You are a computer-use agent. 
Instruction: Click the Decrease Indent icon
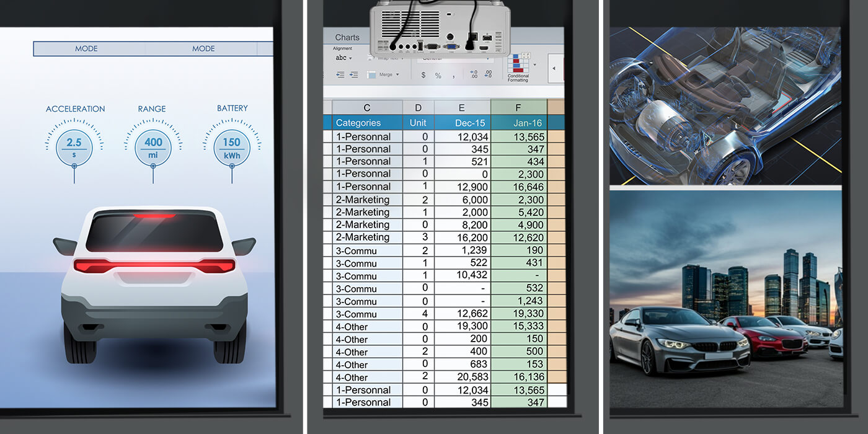(340, 75)
